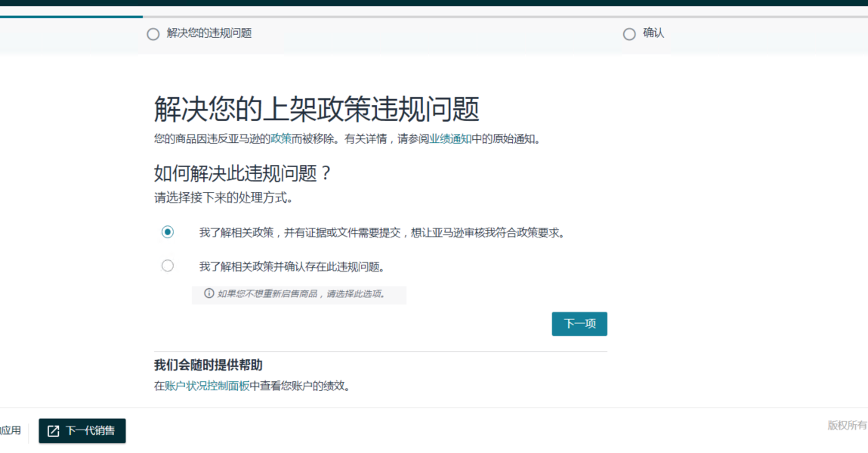Click the heading 解决您的上架政策违规问题
This screenshot has width=868, height=453.
pyautogui.click(x=317, y=109)
